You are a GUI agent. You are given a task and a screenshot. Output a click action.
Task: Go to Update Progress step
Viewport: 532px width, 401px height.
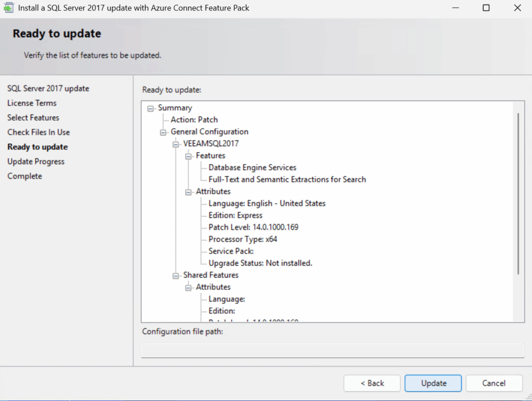pos(36,162)
